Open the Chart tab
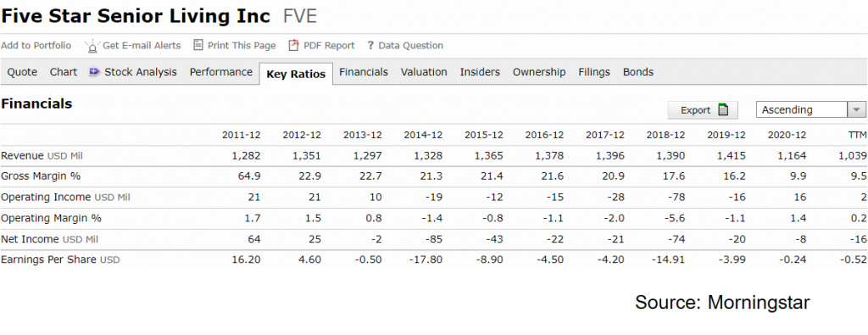Viewport: 868px width, 335px height. pyautogui.click(x=64, y=72)
